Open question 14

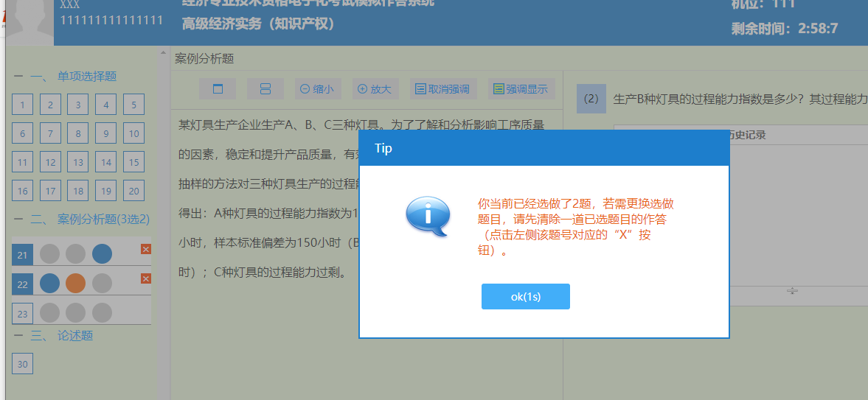105,162
